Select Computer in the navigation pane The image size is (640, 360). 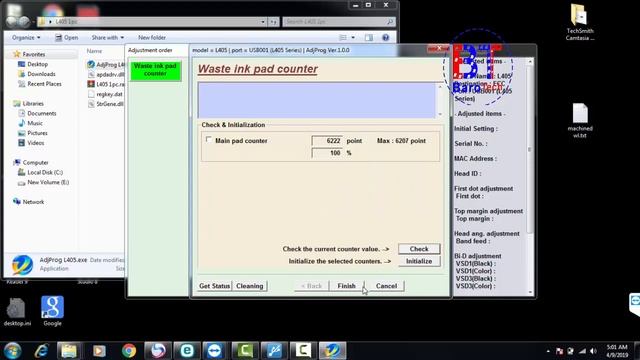tap(35, 162)
